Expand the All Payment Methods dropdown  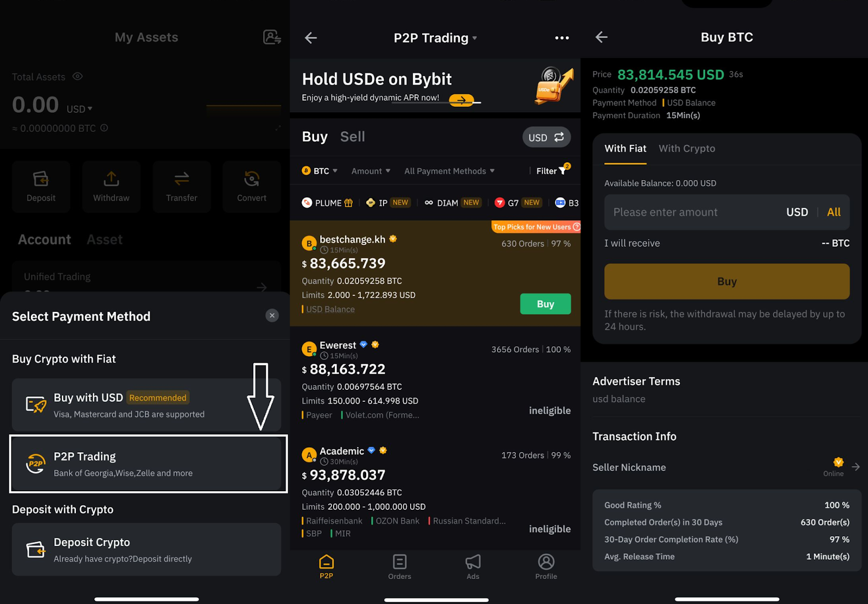pyautogui.click(x=449, y=171)
